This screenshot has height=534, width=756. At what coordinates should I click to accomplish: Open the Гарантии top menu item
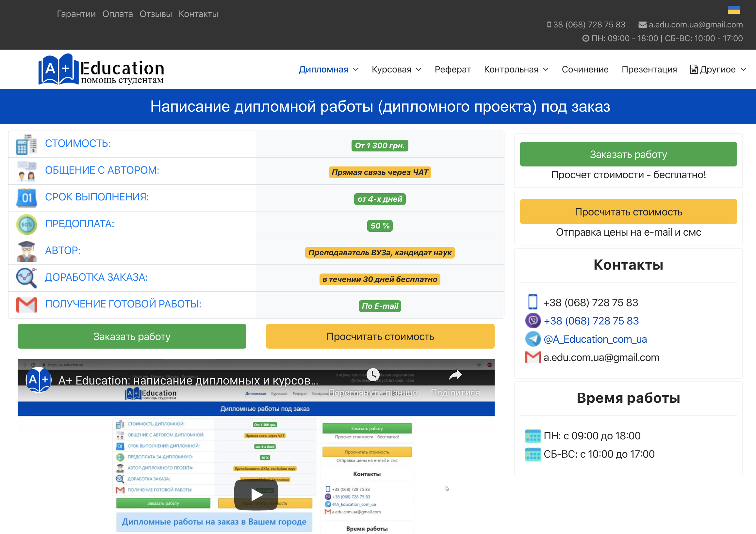pos(76,14)
